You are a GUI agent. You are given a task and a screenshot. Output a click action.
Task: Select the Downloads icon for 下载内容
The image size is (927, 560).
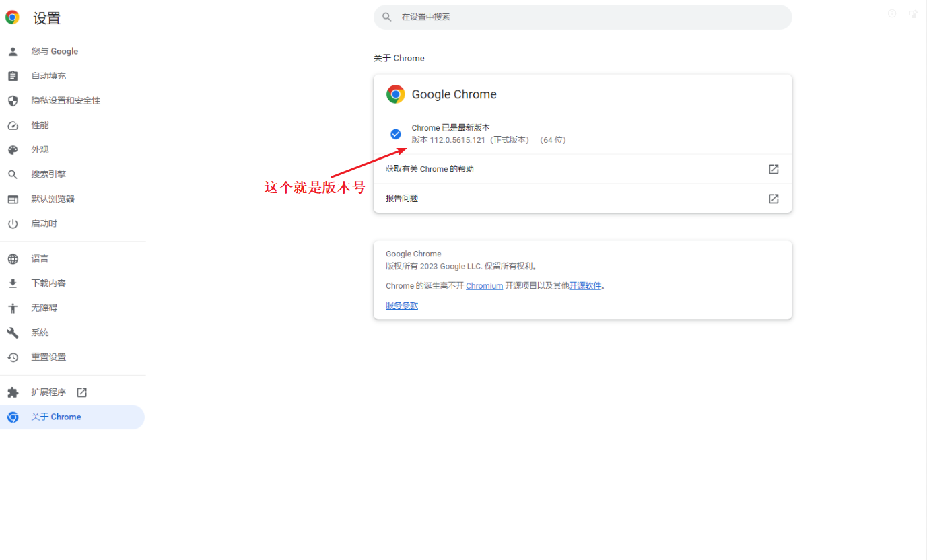(x=13, y=283)
